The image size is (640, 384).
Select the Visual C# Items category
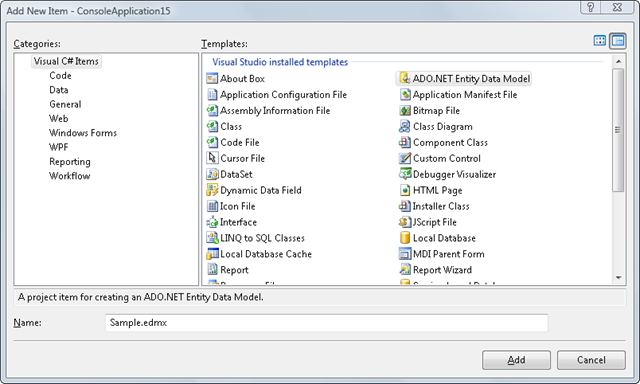click(66, 61)
